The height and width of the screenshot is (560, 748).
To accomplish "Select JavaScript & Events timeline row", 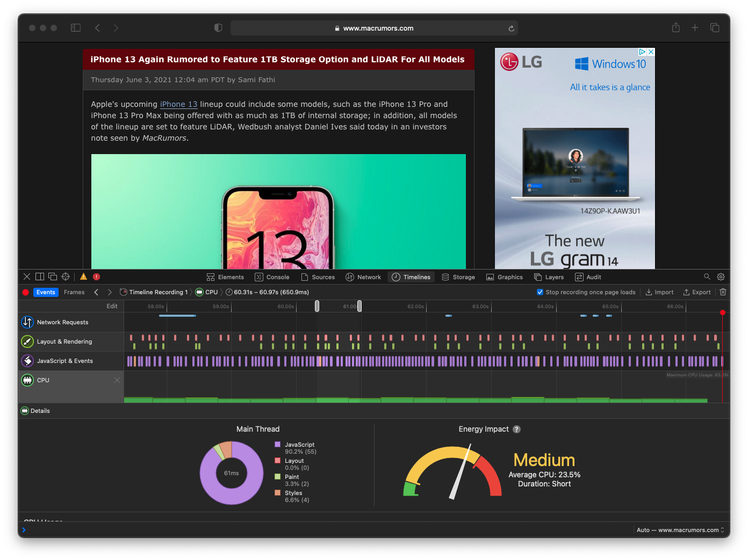I will pyautogui.click(x=71, y=361).
